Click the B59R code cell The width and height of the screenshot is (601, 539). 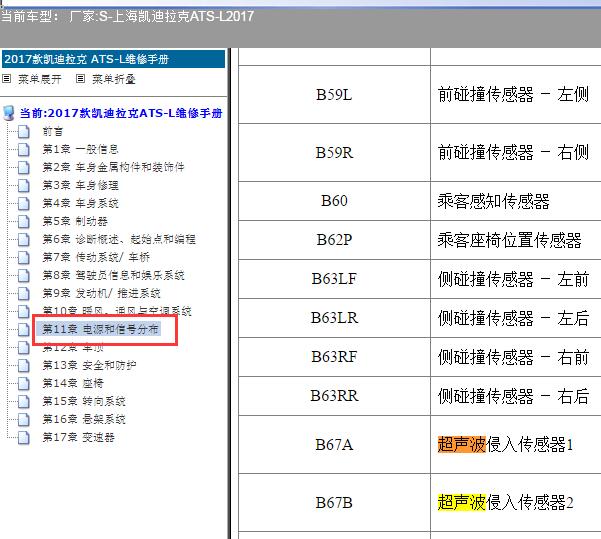(x=334, y=153)
